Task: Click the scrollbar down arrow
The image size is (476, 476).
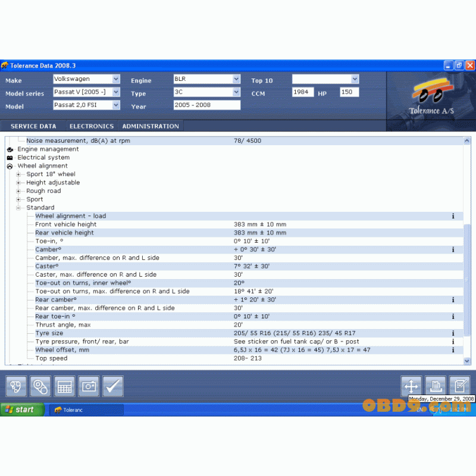Action: tap(467, 361)
